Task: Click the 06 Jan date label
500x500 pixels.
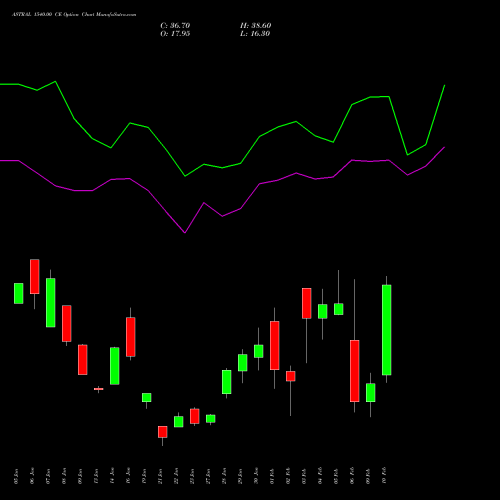Action: click(32, 476)
